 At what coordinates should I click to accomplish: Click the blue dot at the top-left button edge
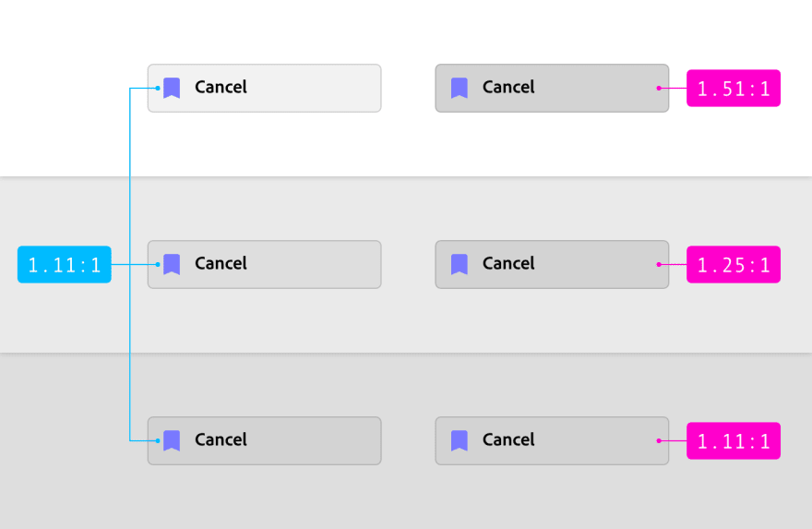[158, 88]
